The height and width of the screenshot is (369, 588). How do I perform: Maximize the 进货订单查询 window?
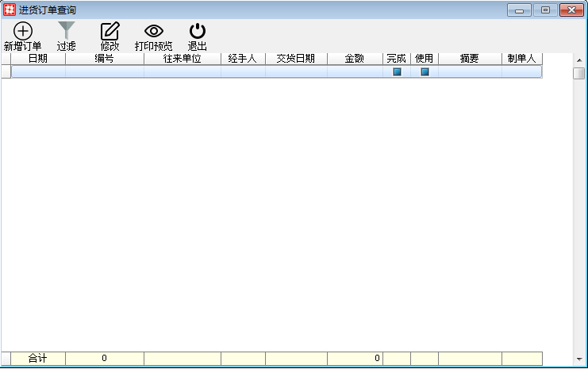[545, 10]
